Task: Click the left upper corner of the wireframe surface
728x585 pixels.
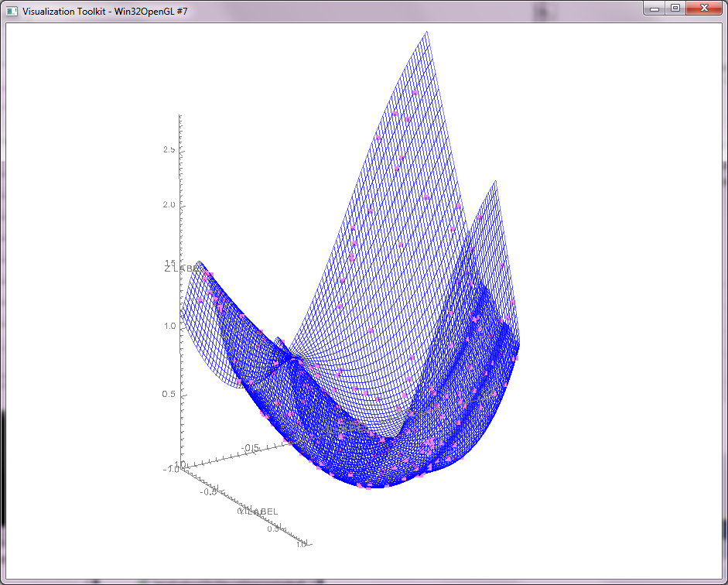Action: tap(200, 262)
